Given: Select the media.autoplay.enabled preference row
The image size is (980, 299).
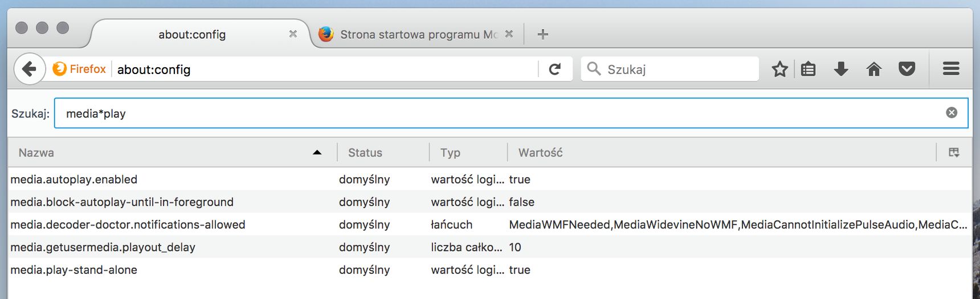Looking at the screenshot, I should click(490, 179).
